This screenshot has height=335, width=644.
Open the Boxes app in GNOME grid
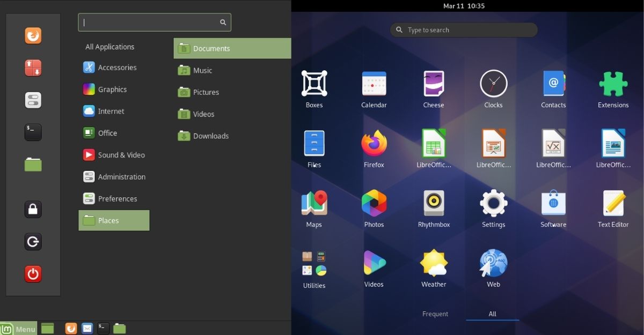(x=314, y=90)
